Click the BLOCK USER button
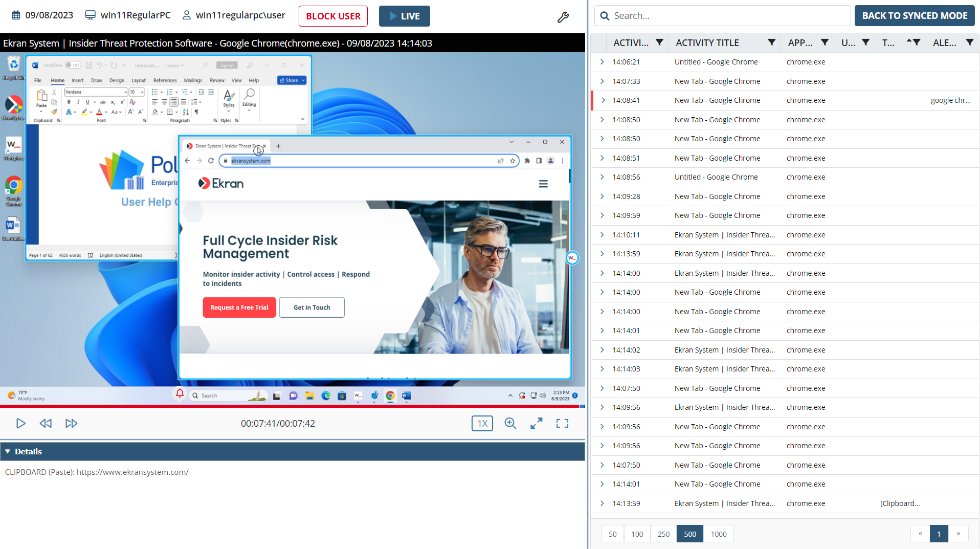 (333, 16)
